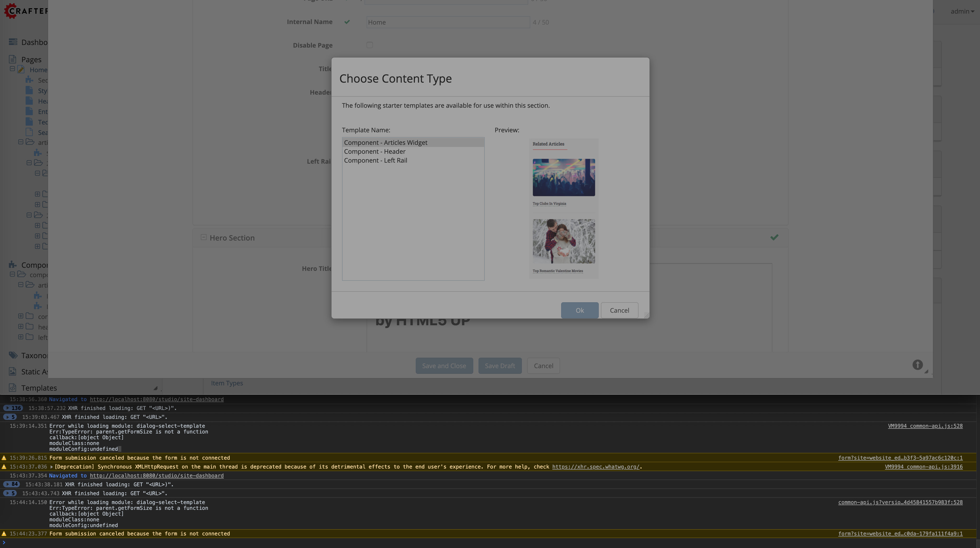This screenshot has height=548, width=980.
Task: Open Dashboard via its sidebar icon
Action: click(x=13, y=42)
